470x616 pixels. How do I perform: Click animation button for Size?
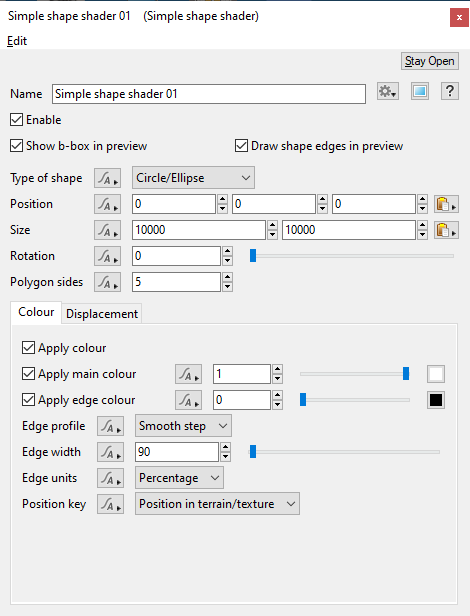click(107, 230)
